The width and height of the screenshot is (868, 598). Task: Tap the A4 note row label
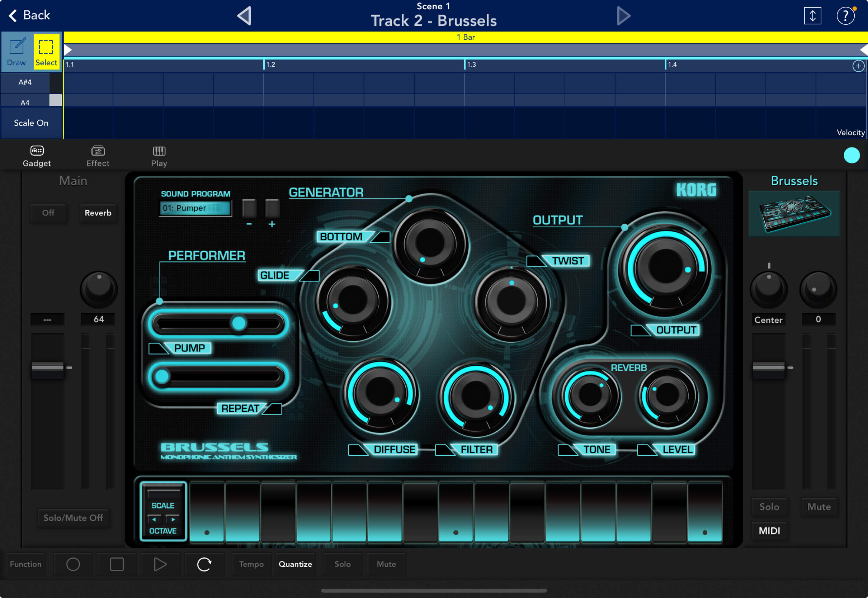click(25, 101)
